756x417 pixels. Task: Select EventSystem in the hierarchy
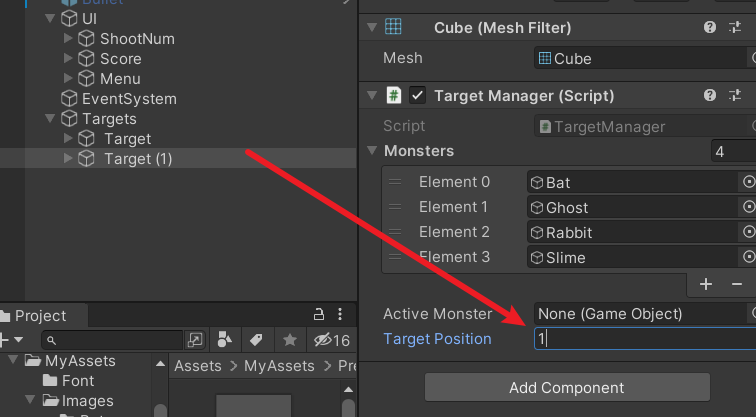(x=129, y=98)
